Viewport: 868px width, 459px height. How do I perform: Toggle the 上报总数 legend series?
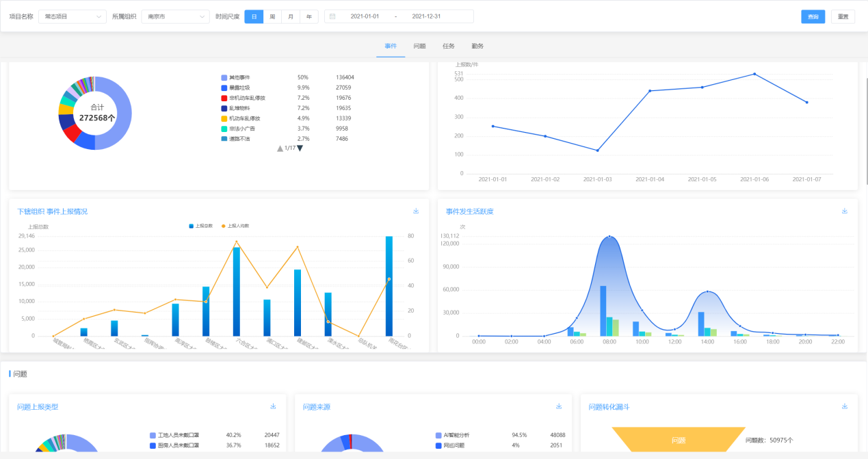(201, 225)
